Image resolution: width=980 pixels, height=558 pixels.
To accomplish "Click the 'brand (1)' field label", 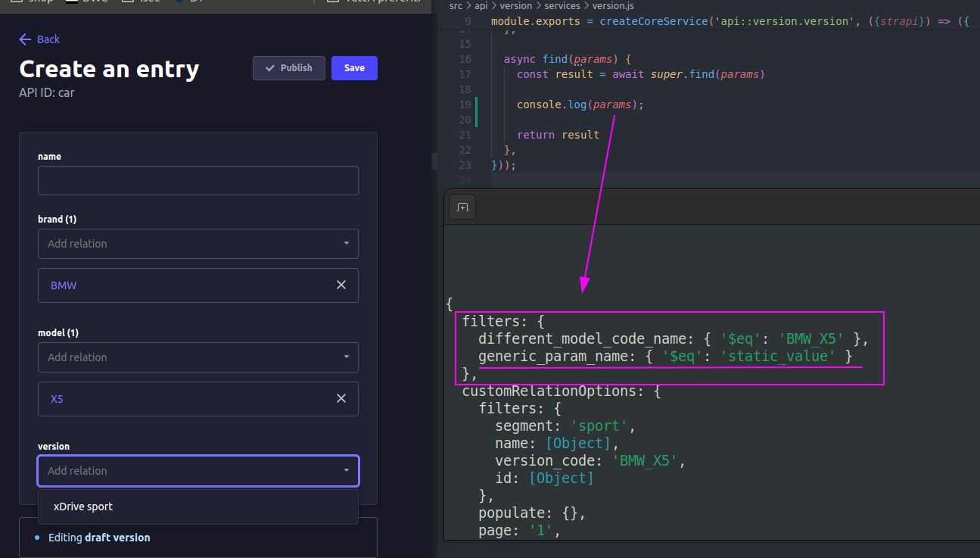I will (x=58, y=220).
